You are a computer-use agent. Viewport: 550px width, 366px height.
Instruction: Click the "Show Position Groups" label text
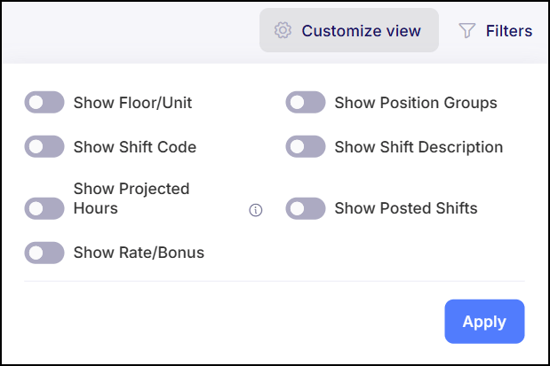(x=416, y=103)
